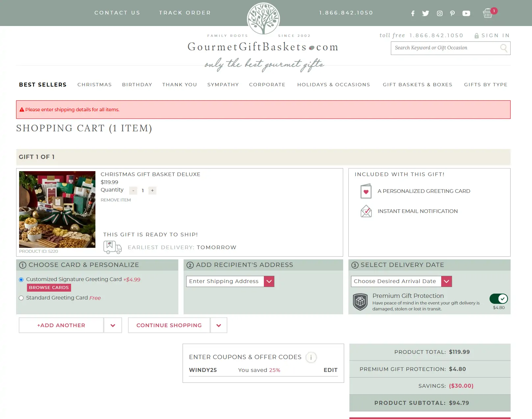
Task: Click the header phone number 1.866.842.1050
Action: (346, 13)
